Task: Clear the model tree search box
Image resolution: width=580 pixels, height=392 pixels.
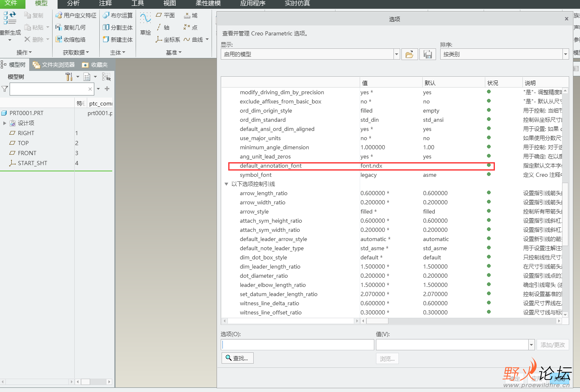Action: pos(90,89)
